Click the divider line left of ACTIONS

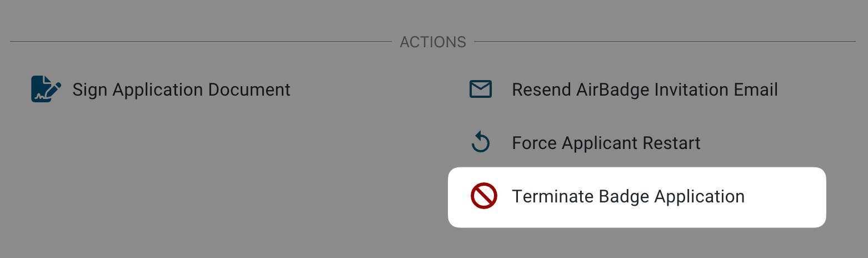tap(200, 42)
